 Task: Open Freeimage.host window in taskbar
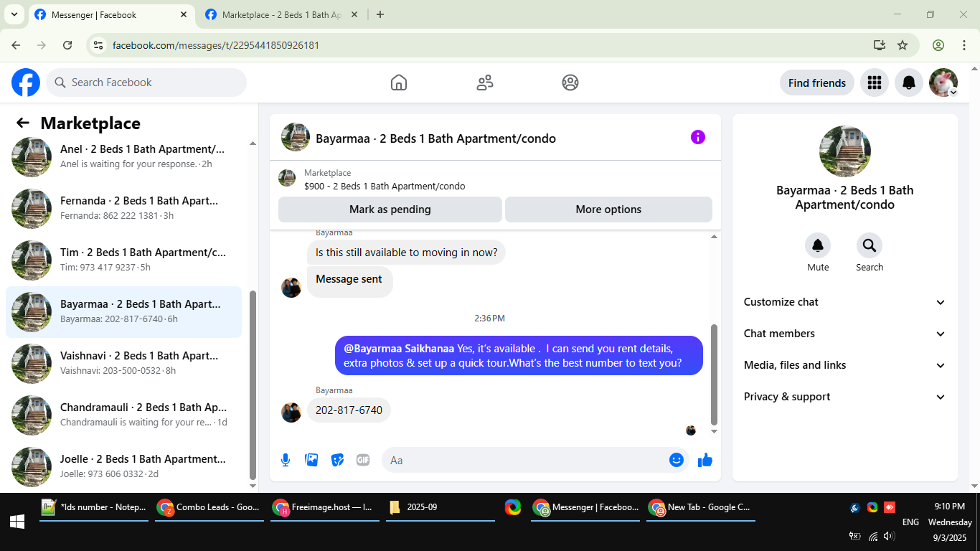coord(325,507)
